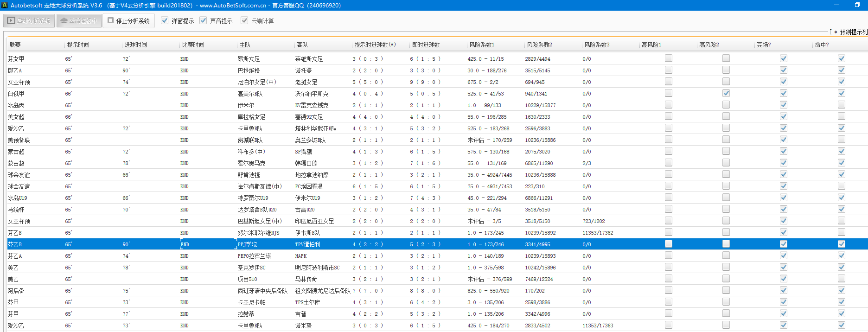Click the stop square icon beside 停止分析系统

(x=111, y=20)
